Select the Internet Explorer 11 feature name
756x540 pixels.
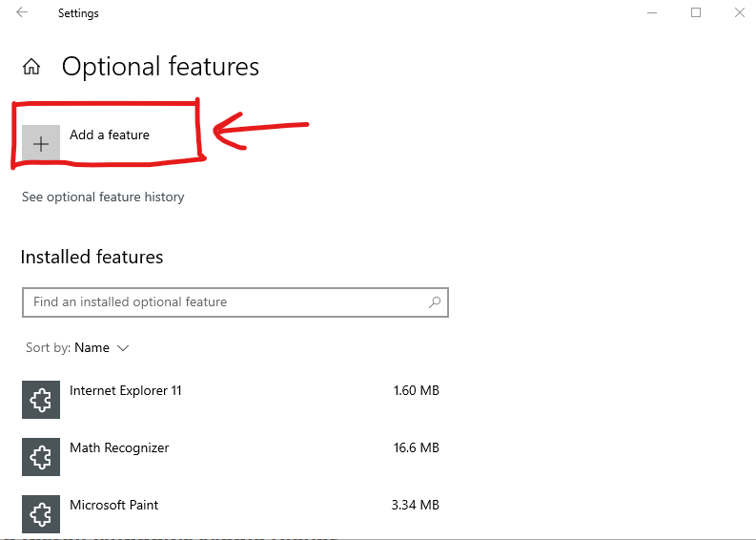tap(125, 390)
